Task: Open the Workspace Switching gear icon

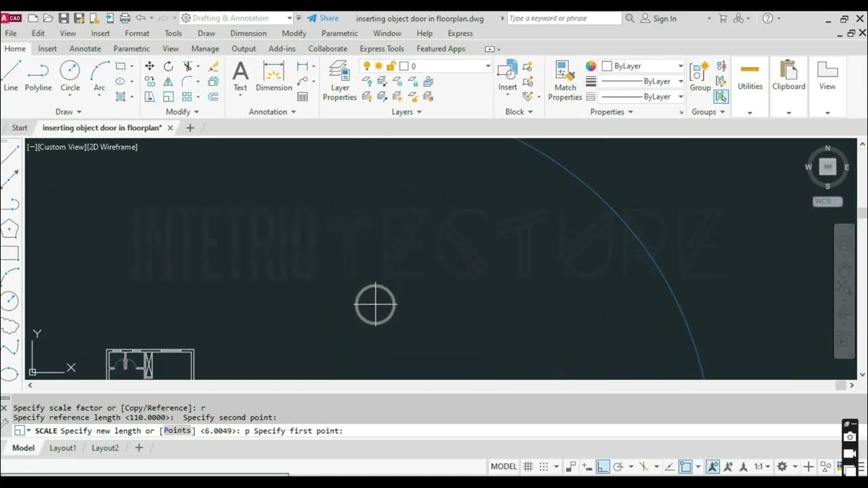Action: [x=782, y=466]
